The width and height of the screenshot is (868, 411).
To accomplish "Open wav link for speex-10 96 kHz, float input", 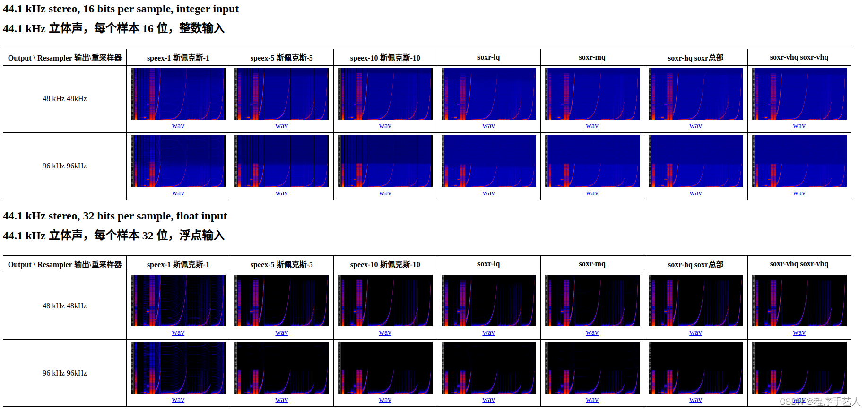I will [385, 400].
